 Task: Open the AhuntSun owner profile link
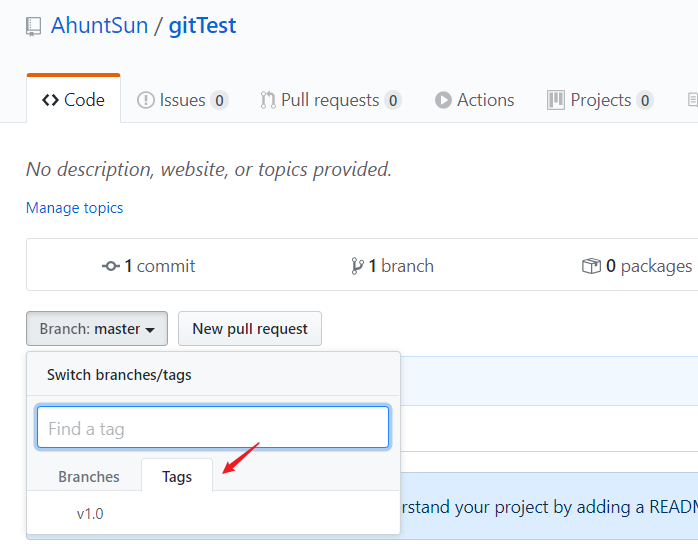tap(99, 25)
